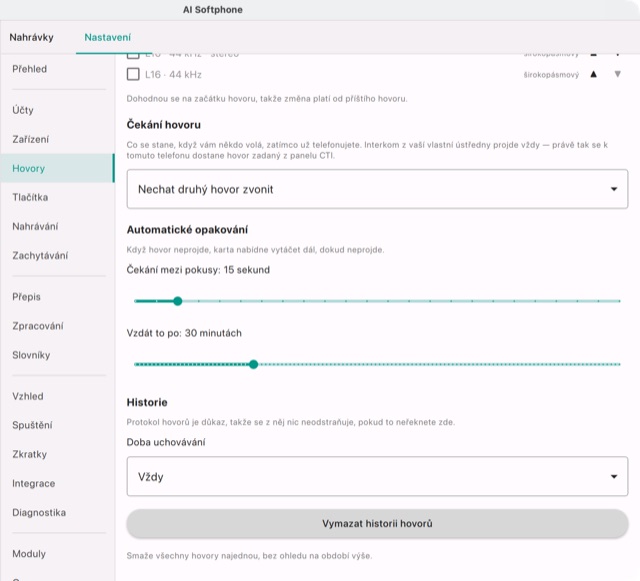
Task: Switch to the Nastavení tab
Action: [x=108, y=38]
